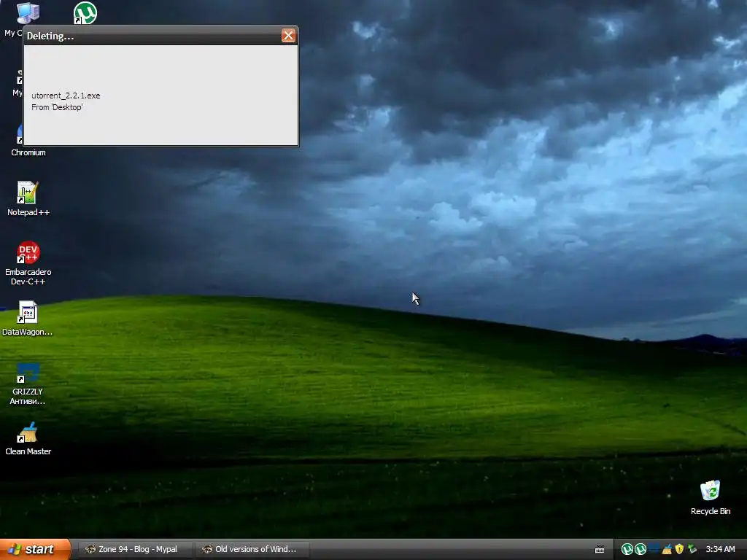
Task: Open Clean Master broom tray icon
Action: click(x=667, y=549)
